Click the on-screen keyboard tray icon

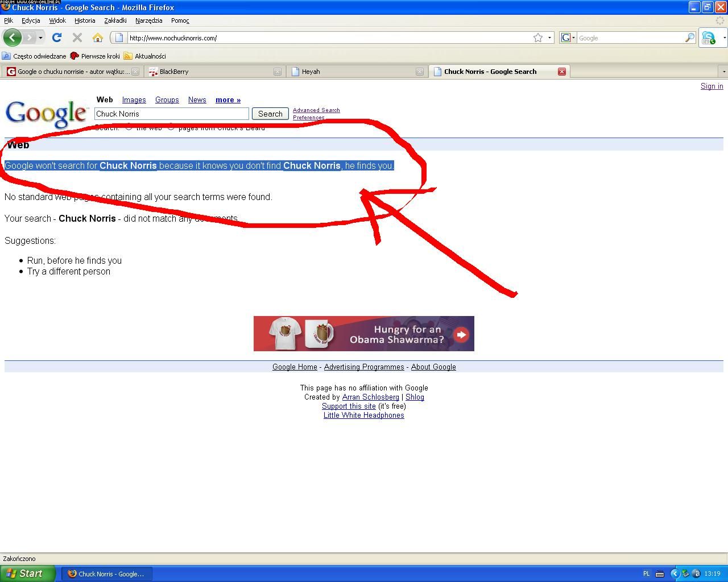point(660,574)
